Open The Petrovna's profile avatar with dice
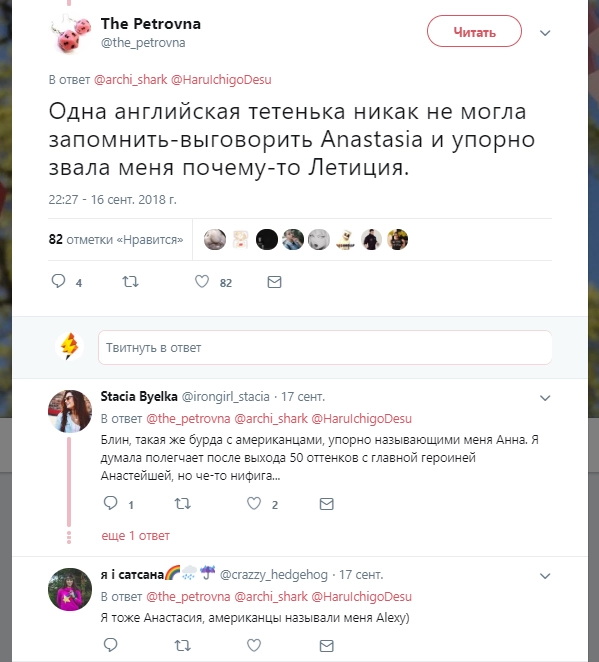This screenshot has height=662, width=599. pyautogui.click(x=70, y=34)
